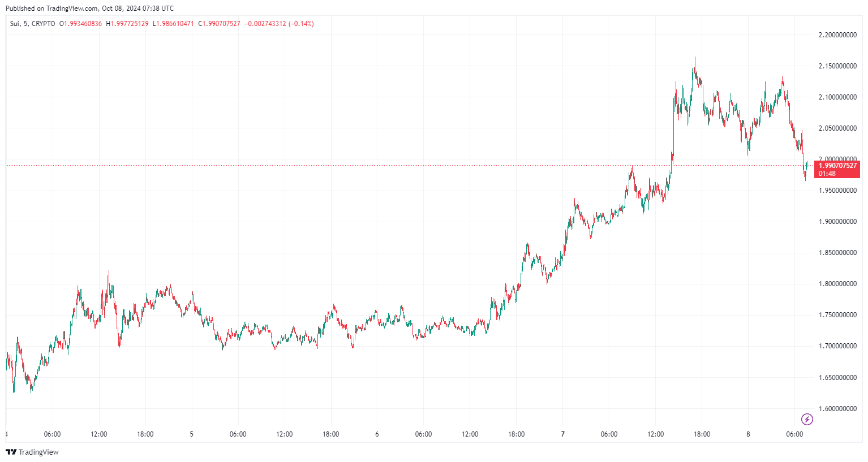The width and height of the screenshot is (868, 462).
Task: Click the high value H1.997725129
Action: (x=127, y=24)
